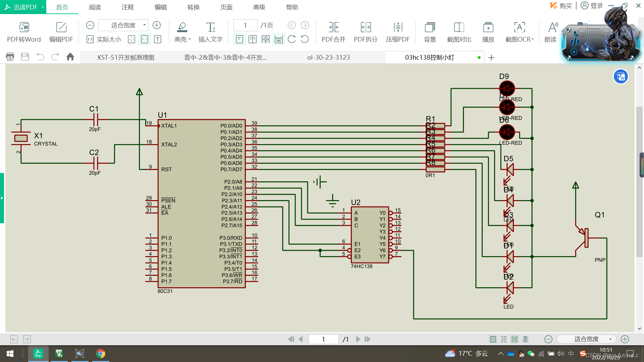
Task: Expand the left side panel arrow
Action: point(2,198)
